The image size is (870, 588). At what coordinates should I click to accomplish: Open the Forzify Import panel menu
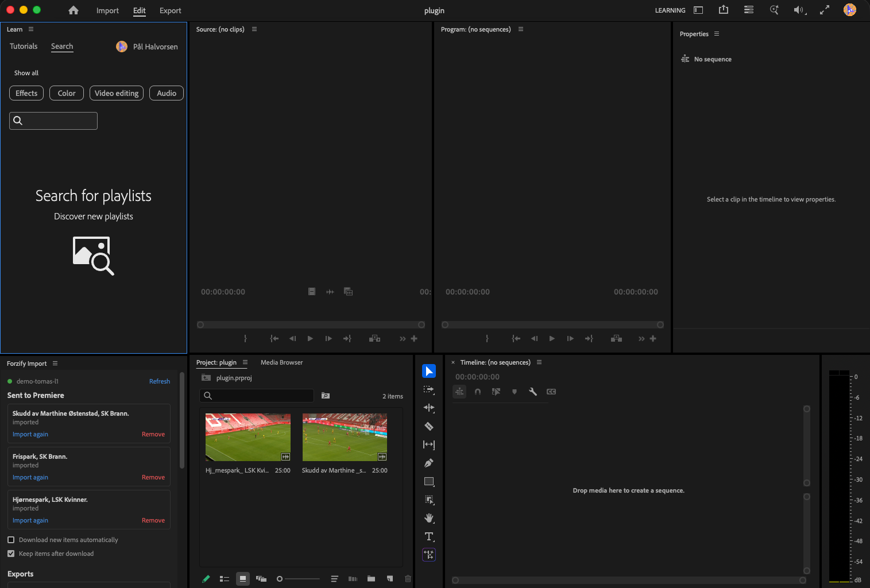tap(55, 363)
